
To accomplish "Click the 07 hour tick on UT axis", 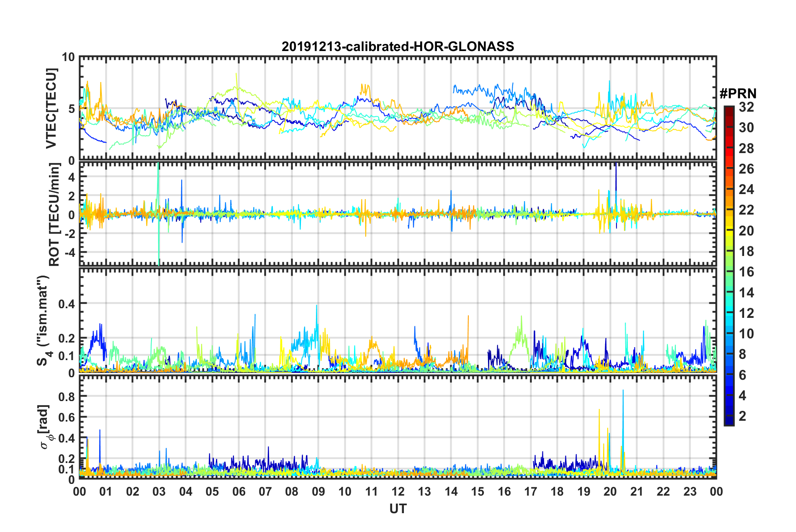I will 265,491.
